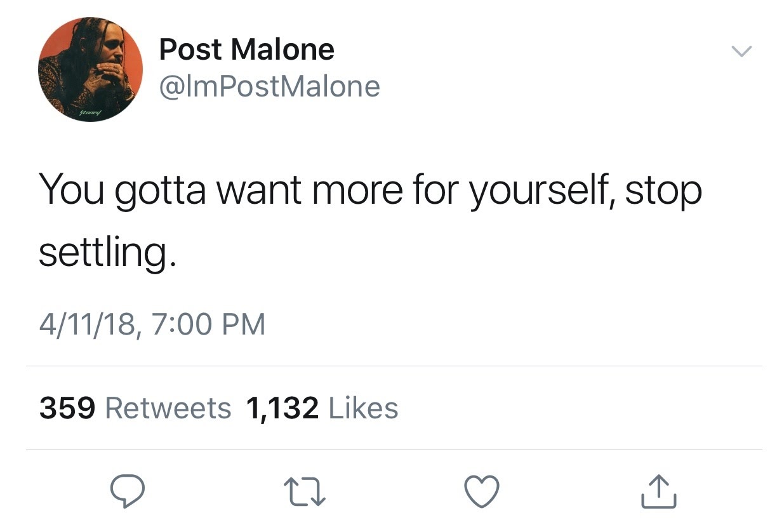Like the tweet with the heart icon
The height and width of the screenshot is (532, 777).
pos(482,491)
